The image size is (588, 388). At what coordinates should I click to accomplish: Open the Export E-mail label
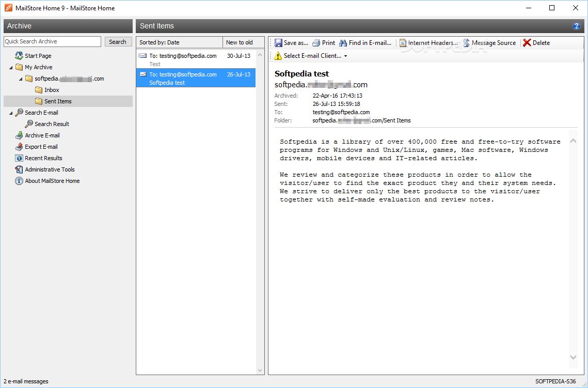pyautogui.click(x=41, y=147)
